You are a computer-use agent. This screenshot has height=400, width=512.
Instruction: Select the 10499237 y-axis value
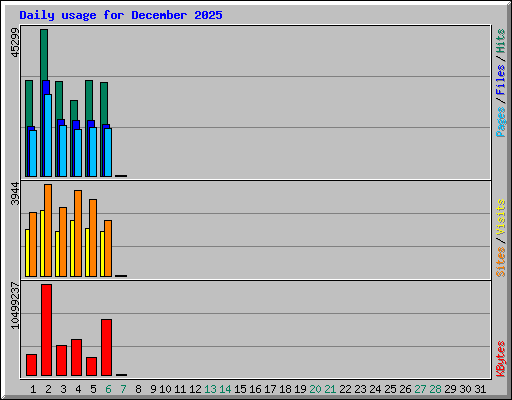pos(15,306)
